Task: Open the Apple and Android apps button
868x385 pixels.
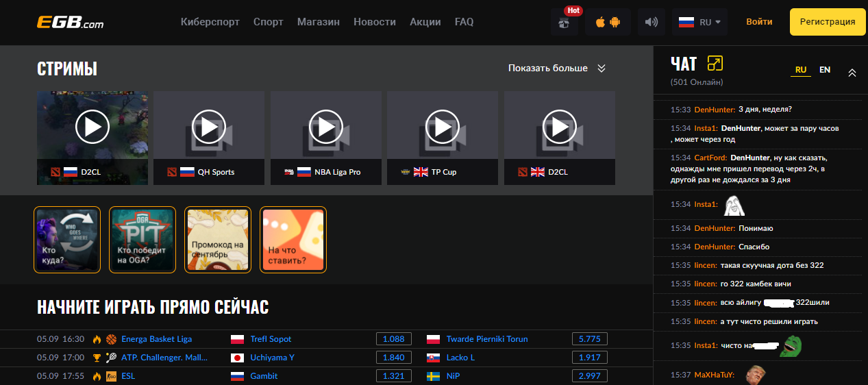Action: [x=608, y=22]
